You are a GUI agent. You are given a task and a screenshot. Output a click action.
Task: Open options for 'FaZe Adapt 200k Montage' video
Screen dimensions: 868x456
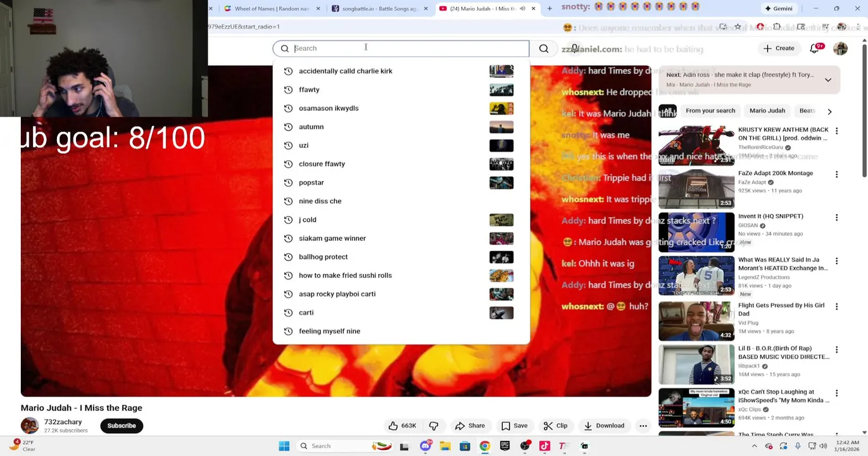[x=836, y=174]
